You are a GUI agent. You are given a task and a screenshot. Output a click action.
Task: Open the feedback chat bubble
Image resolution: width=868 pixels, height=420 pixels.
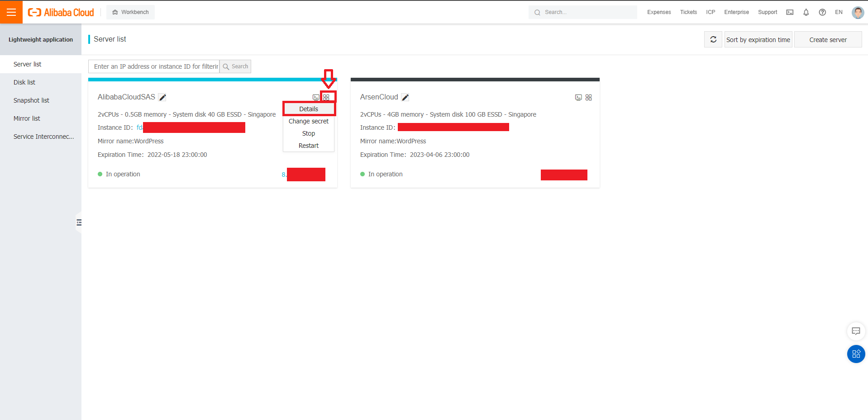(x=856, y=331)
